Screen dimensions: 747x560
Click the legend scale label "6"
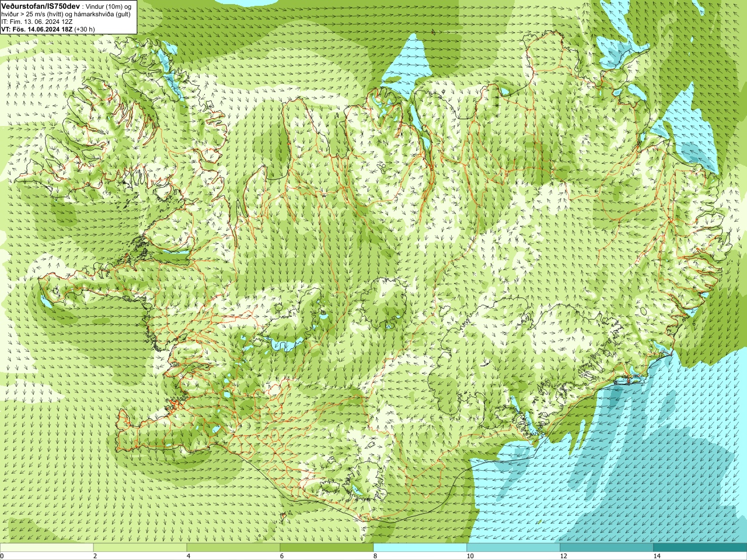coord(282,556)
